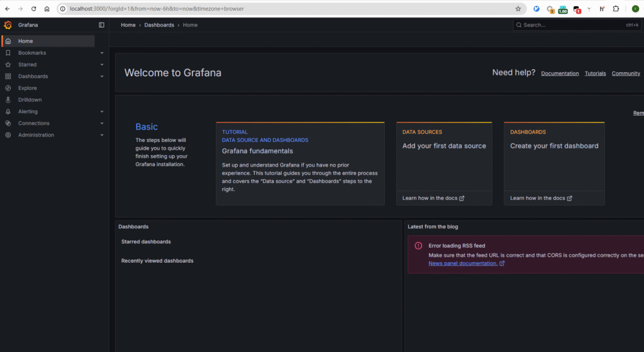Expand the Starred section chevron
This screenshot has height=352, width=644.
coord(102,65)
